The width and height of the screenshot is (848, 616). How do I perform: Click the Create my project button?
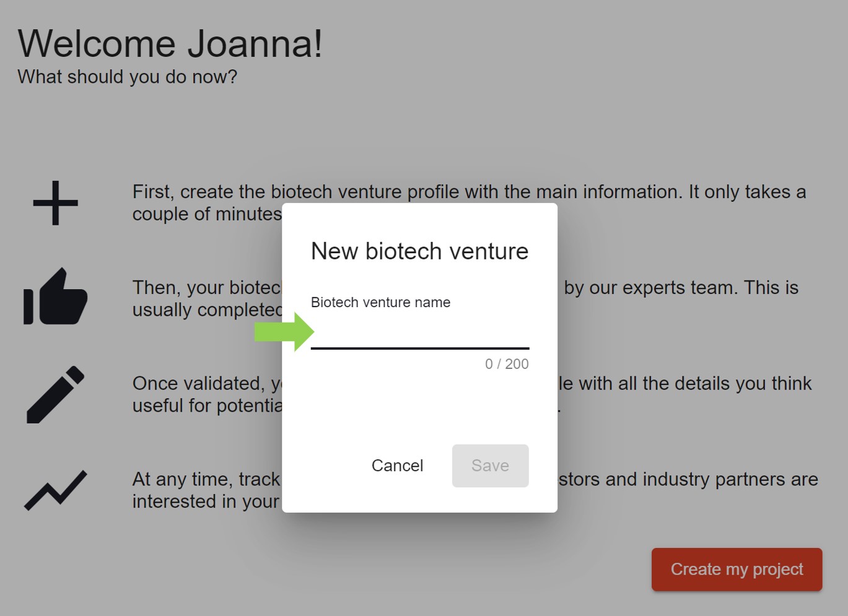tap(737, 570)
